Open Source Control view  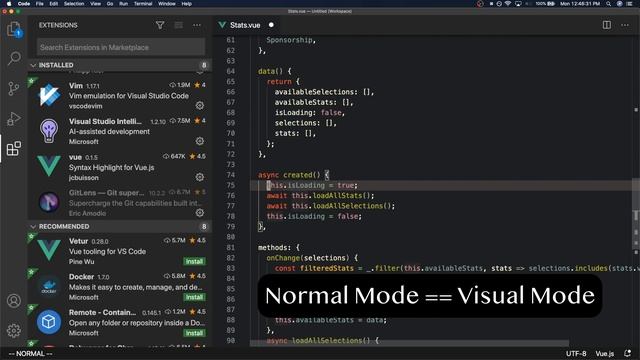point(14,88)
